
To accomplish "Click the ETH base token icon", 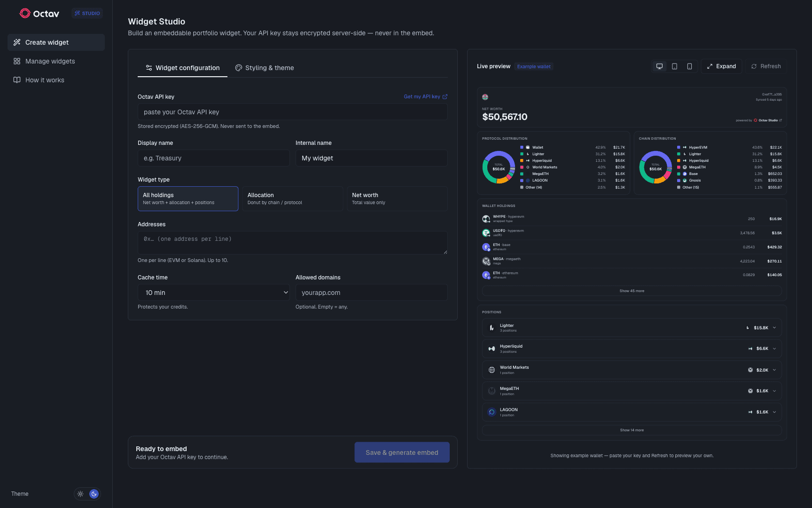I will tap(486, 247).
